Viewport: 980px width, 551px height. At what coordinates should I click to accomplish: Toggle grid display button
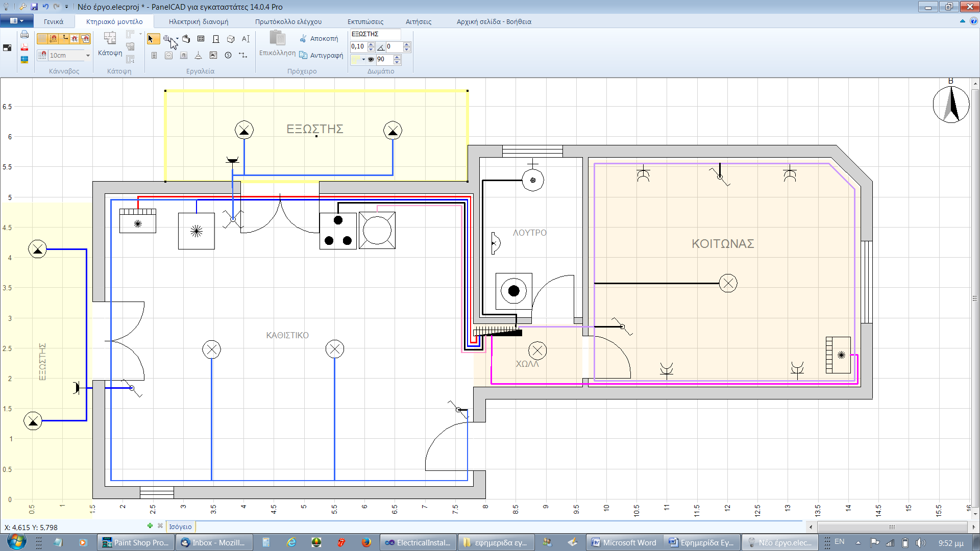click(x=42, y=39)
